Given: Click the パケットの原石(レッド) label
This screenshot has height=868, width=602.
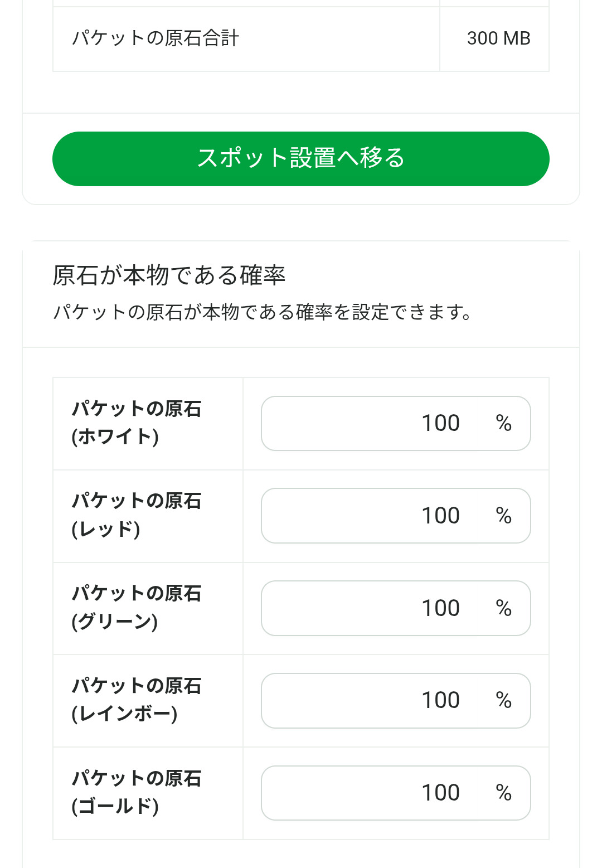Looking at the screenshot, I should (x=136, y=515).
